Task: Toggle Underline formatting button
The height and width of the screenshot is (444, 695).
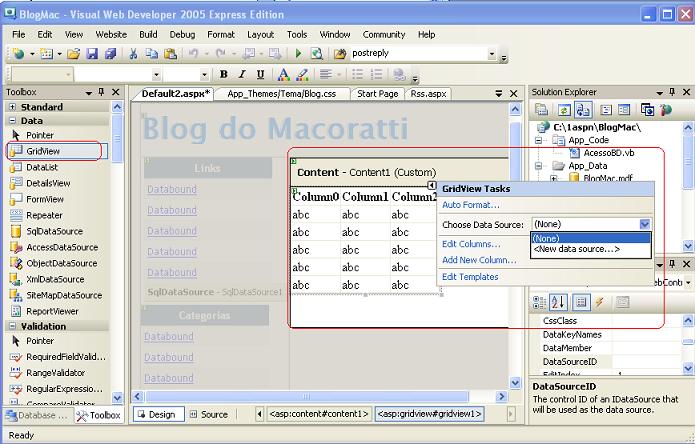Action: (x=260, y=75)
